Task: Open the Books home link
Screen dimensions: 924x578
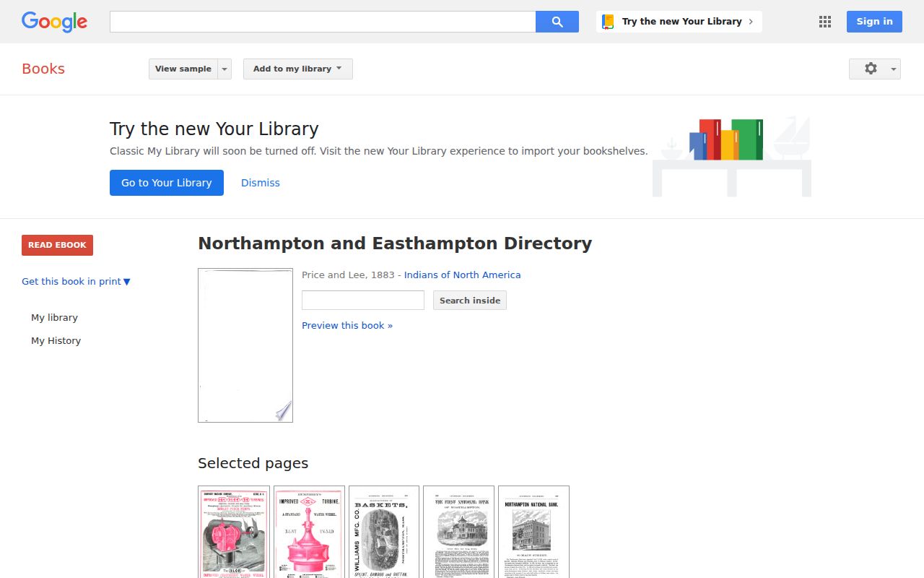Action: (x=43, y=69)
